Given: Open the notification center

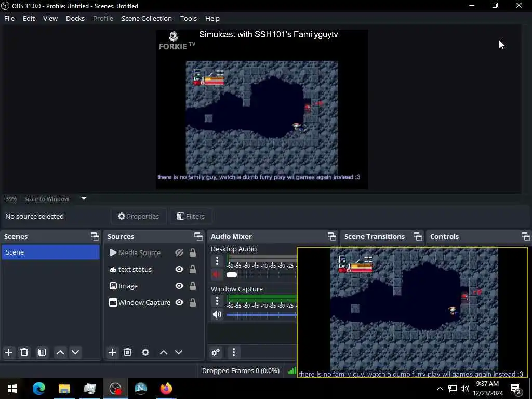Looking at the screenshot, I should 516,389.
